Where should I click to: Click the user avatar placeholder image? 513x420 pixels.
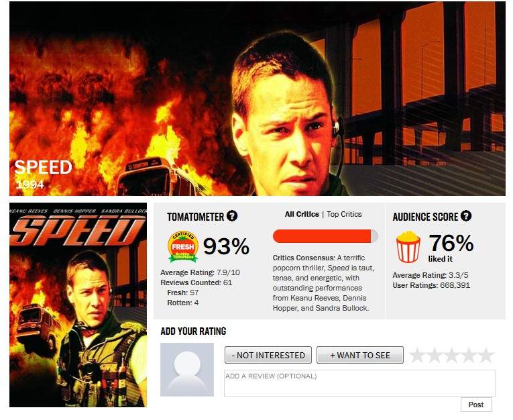pyautogui.click(x=187, y=370)
